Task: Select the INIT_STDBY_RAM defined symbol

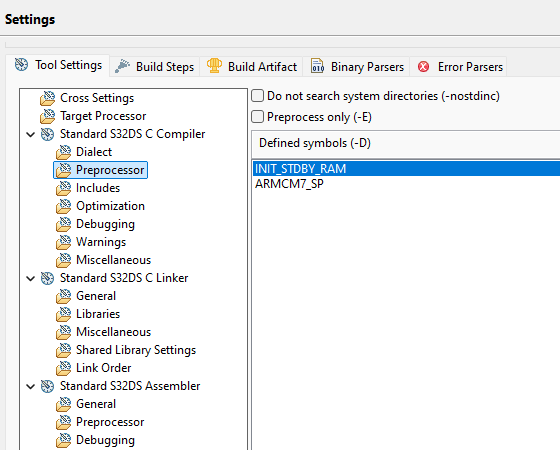Action: tap(406, 169)
